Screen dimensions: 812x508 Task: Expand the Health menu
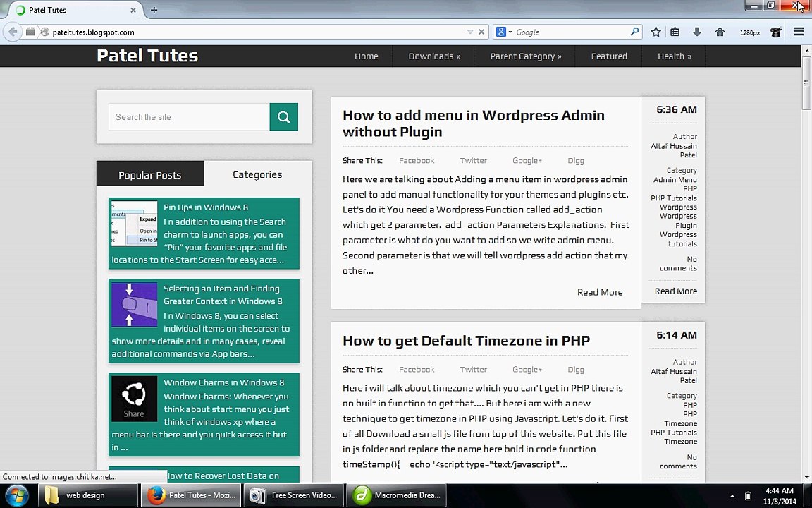tap(675, 56)
